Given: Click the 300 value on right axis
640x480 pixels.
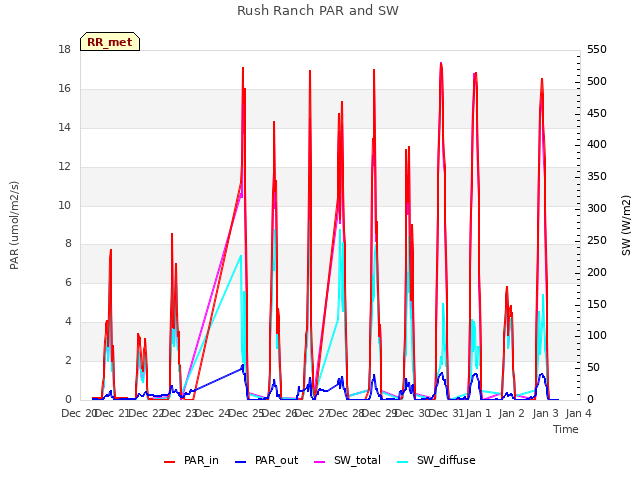Looking at the screenshot, I should tap(597, 209).
